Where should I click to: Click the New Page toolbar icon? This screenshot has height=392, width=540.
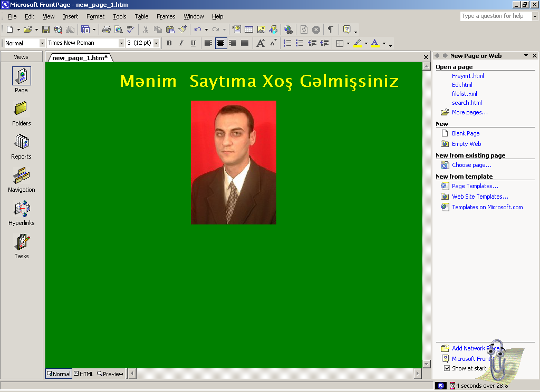[x=10, y=30]
